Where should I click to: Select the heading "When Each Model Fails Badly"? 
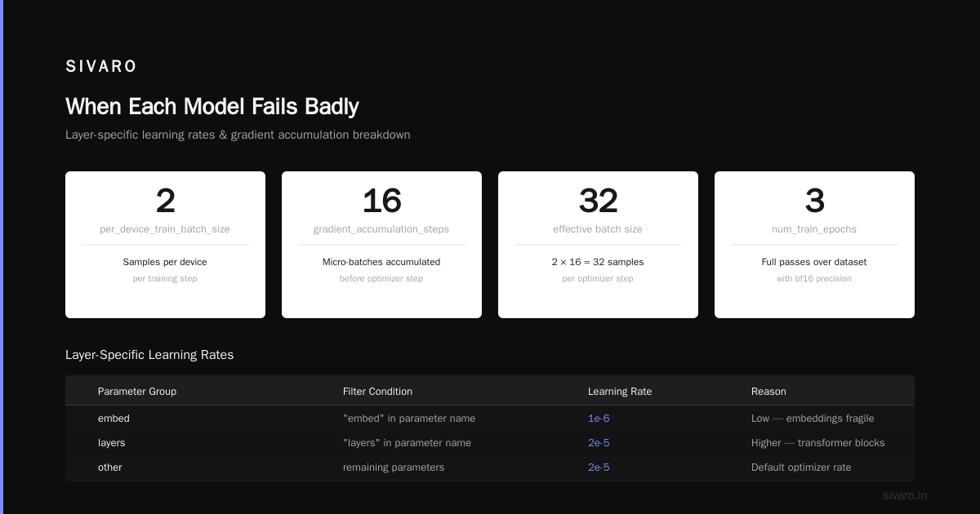212,107
